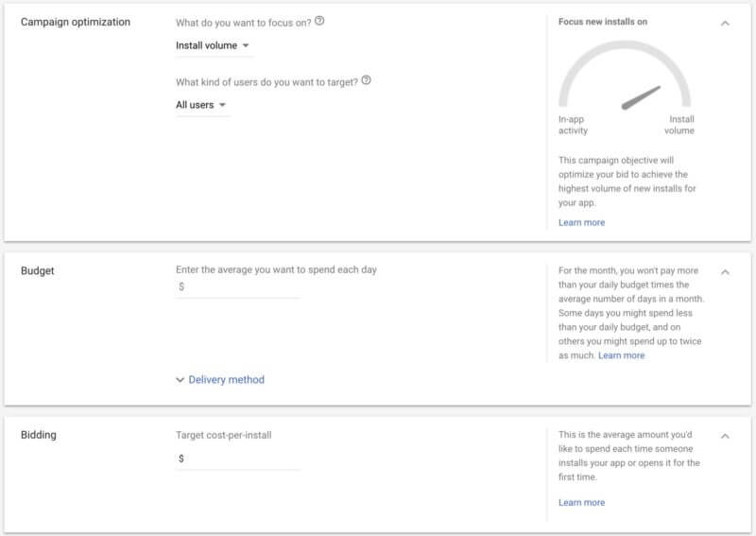Click the gauge needle on install dial
This screenshot has height=536, width=756.
[641, 98]
